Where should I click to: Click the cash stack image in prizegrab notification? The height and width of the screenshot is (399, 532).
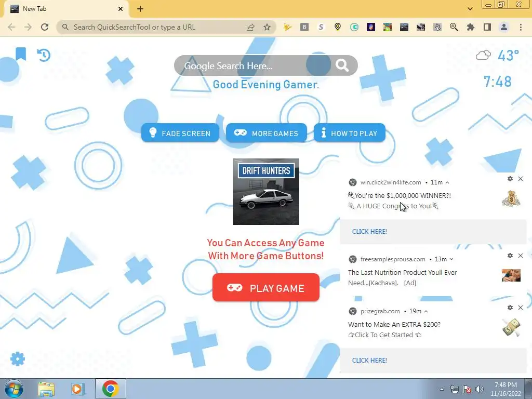(511, 327)
